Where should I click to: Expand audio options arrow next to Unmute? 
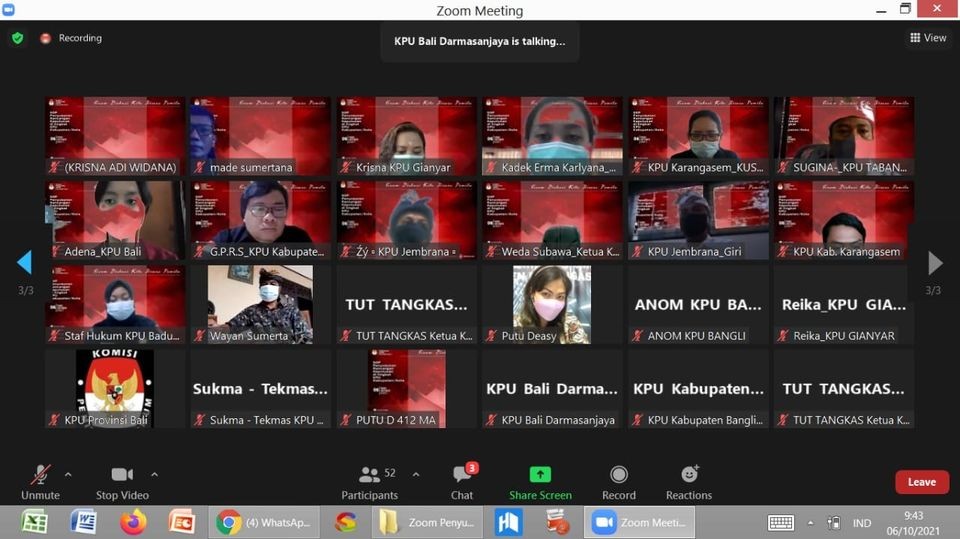pyautogui.click(x=68, y=474)
